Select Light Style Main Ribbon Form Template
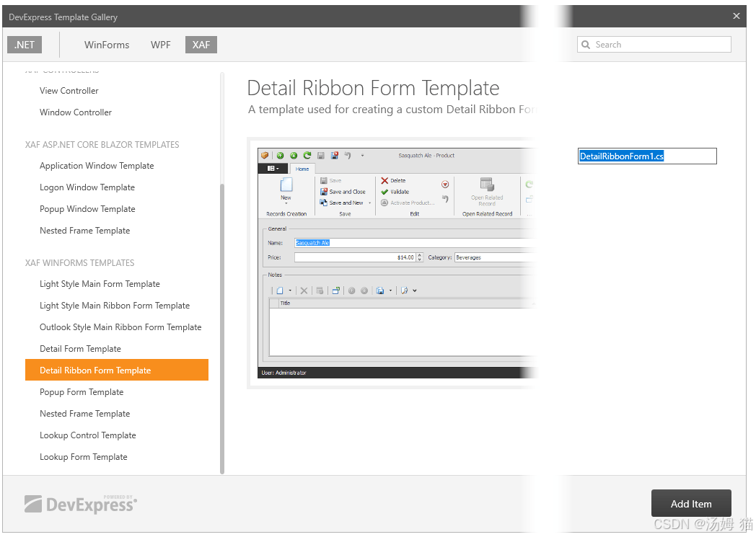 [115, 306]
